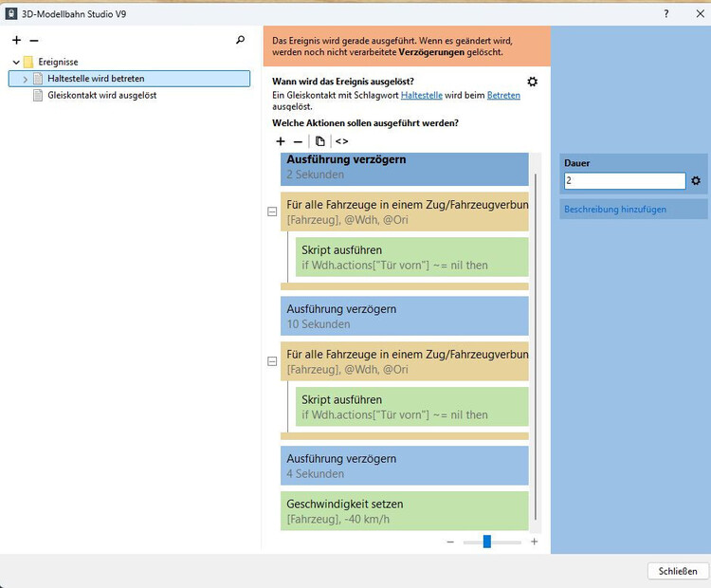Viewport: 711px width, 588px height.
Task: Select Gleiskontakt wird ausgelöst event
Action: click(102, 95)
